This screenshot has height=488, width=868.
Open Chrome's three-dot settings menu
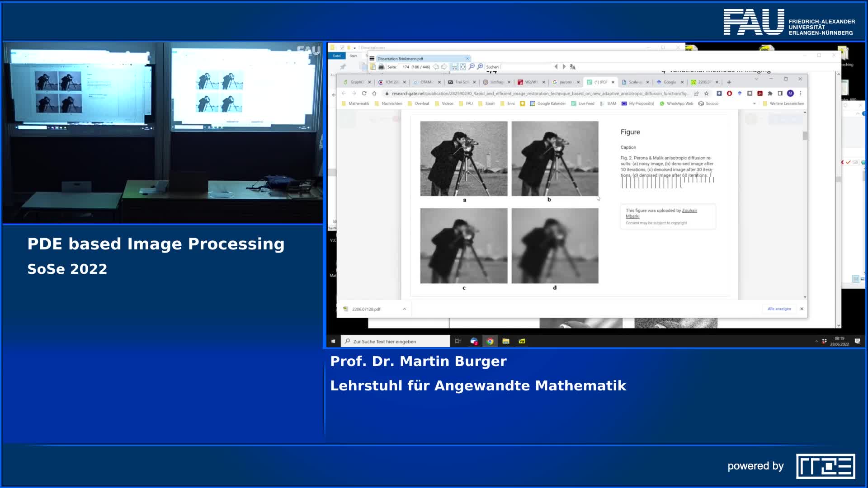pyautogui.click(x=800, y=93)
